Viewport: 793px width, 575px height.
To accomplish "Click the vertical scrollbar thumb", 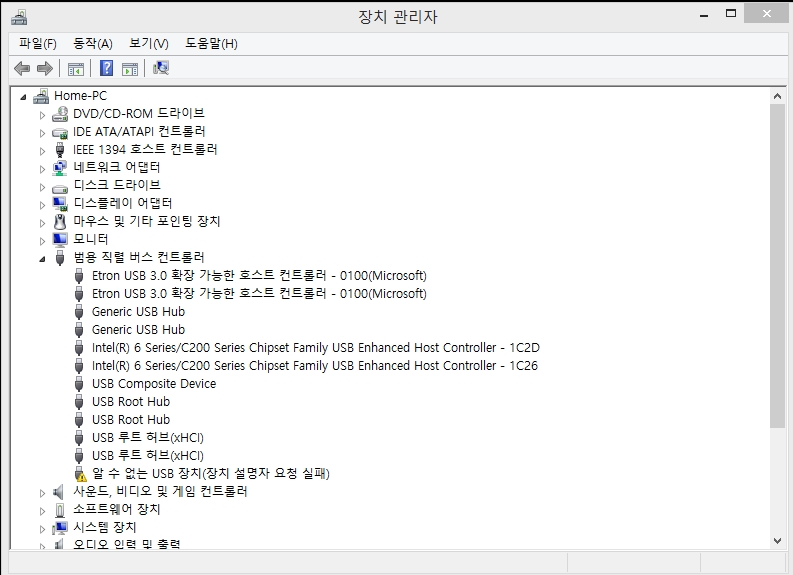I will point(777,266).
